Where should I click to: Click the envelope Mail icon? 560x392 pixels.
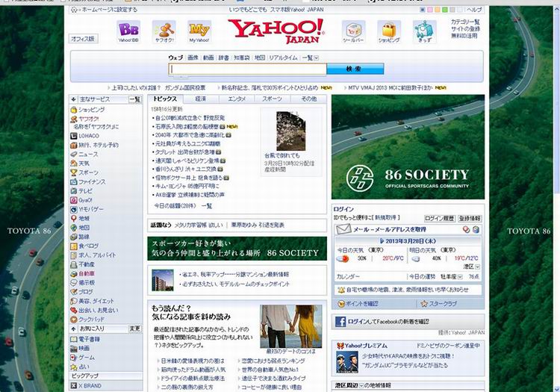click(343, 229)
